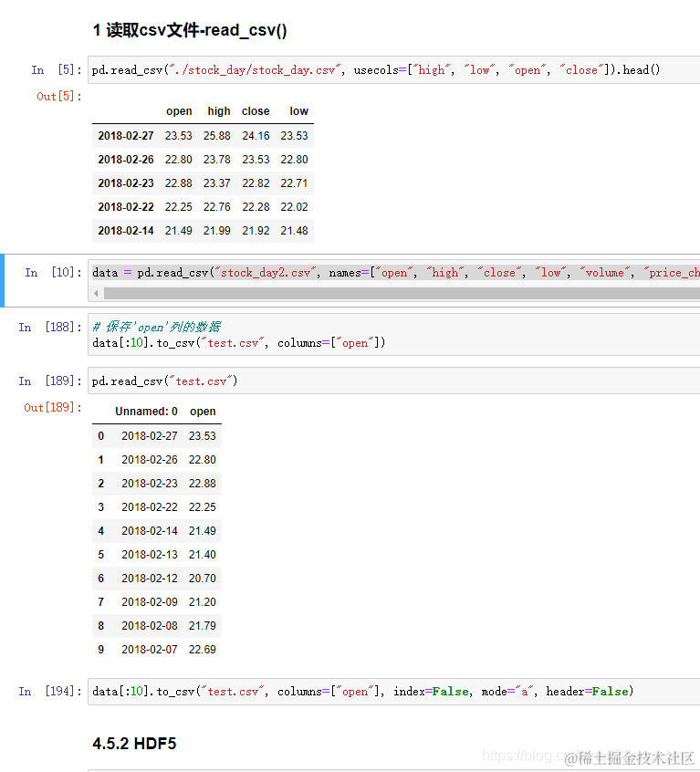The width and height of the screenshot is (700, 772).
Task: Click the value 22.71 in Out[5]
Action: [295, 183]
